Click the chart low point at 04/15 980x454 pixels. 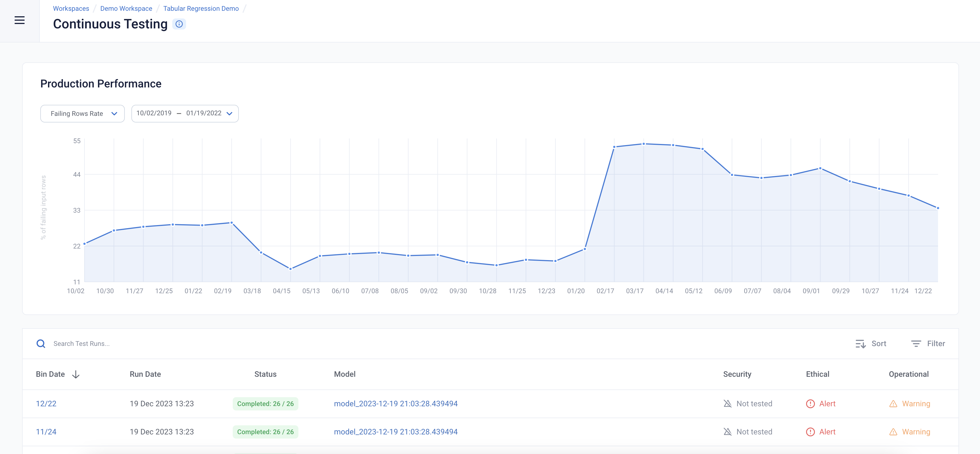click(291, 269)
